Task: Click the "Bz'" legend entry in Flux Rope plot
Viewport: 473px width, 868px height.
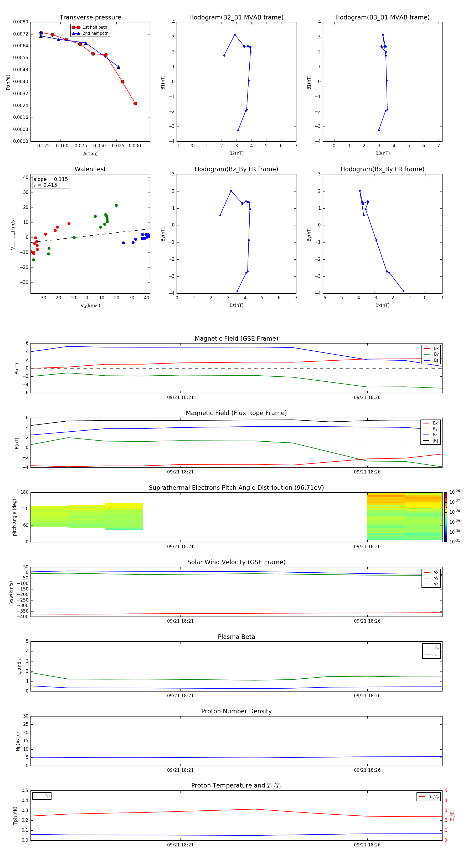Action: click(x=431, y=435)
